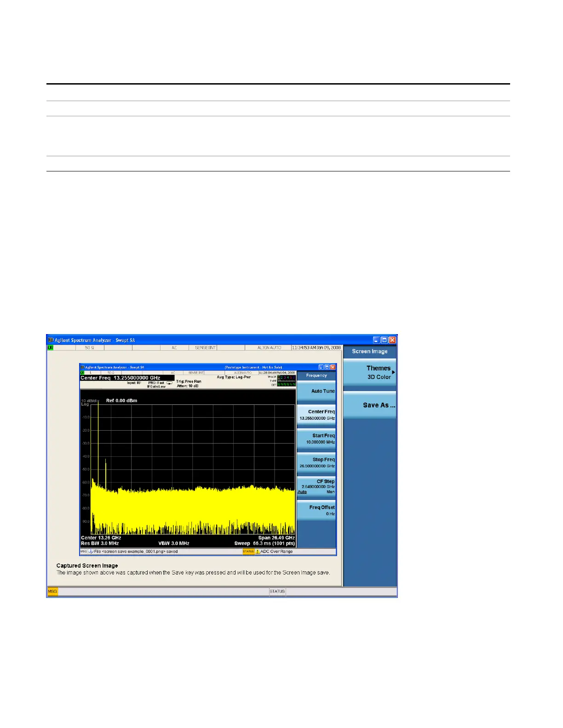Screen dimensions: 563x728
Task: Click the VBW 3.0 MHz readout
Action: point(174,543)
